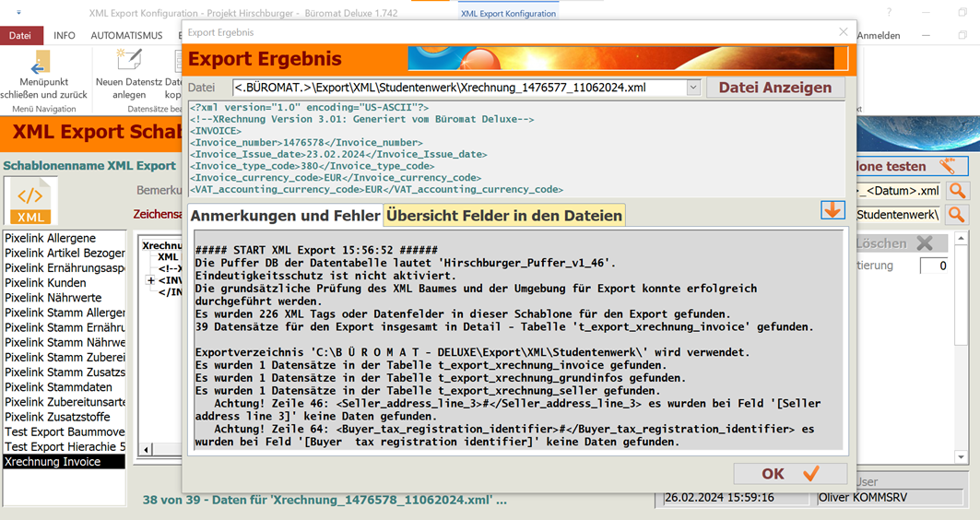Open the INFO ribbon tab

tap(65, 36)
